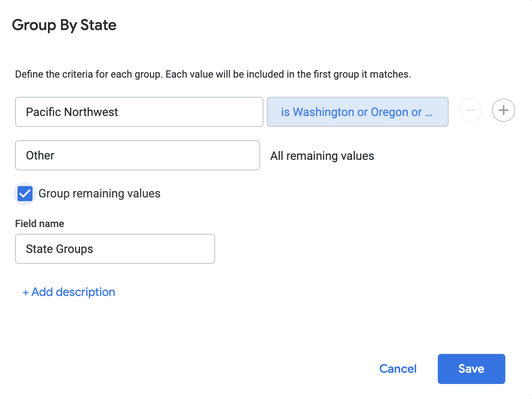
Task: Toggle the Group remaining values checkbox
Action: 25,193
